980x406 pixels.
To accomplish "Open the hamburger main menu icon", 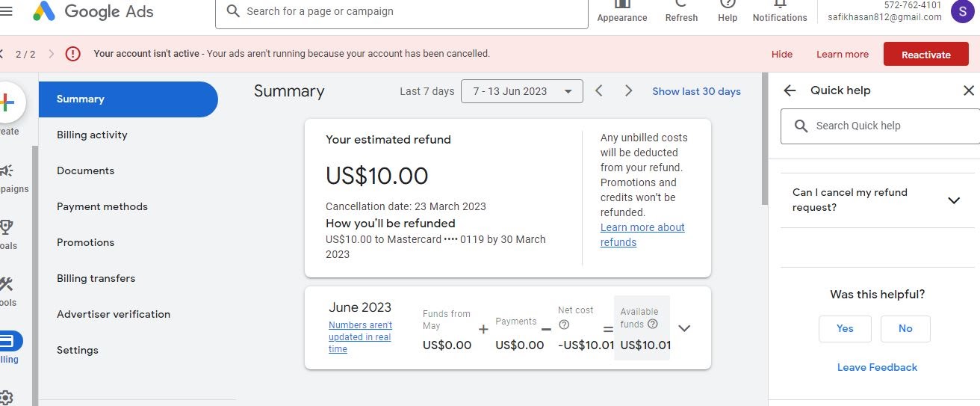I will point(7,11).
